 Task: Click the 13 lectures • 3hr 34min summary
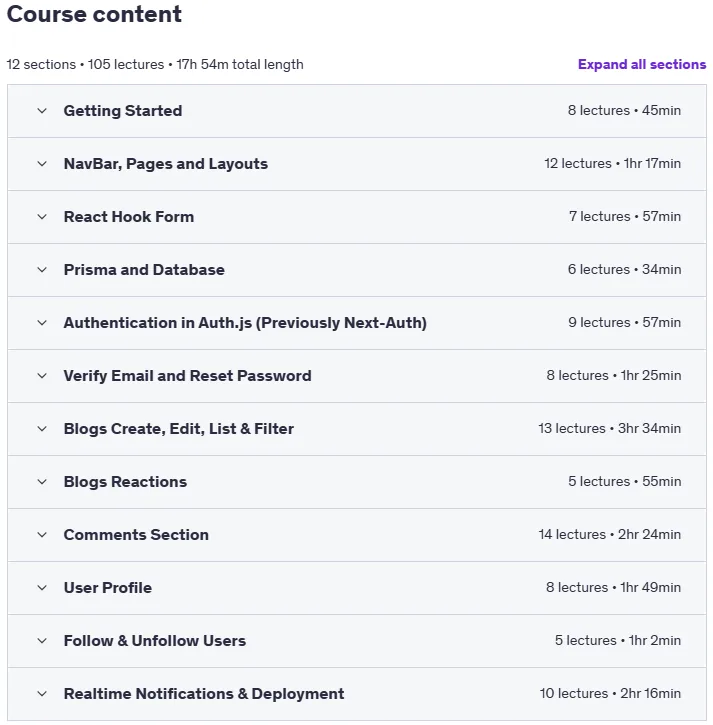pos(609,429)
